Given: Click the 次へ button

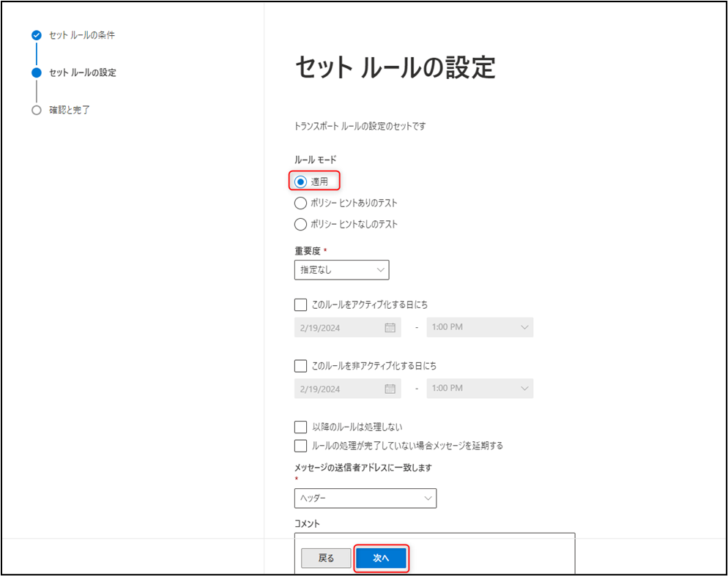Looking at the screenshot, I should point(381,558).
